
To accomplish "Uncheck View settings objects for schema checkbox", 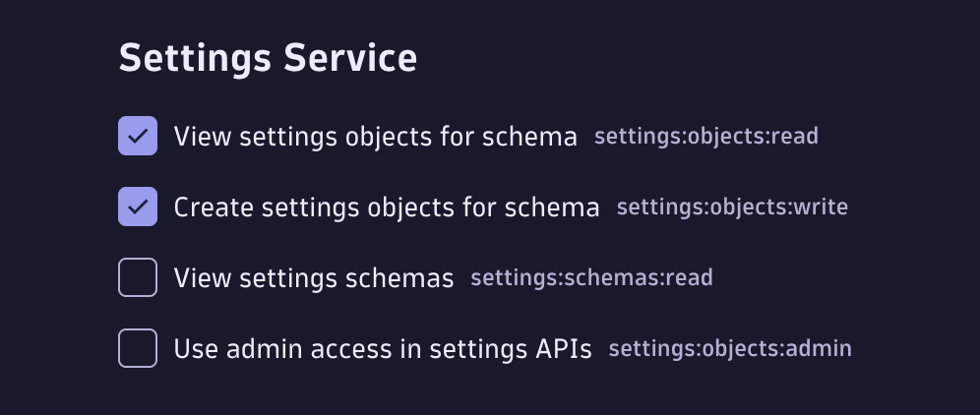I will click(138, 136).
